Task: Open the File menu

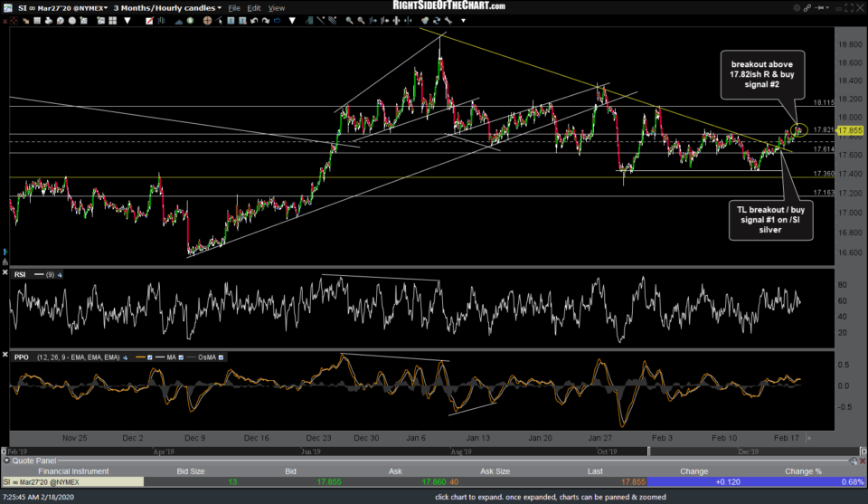Action: (x=234, y=8)
